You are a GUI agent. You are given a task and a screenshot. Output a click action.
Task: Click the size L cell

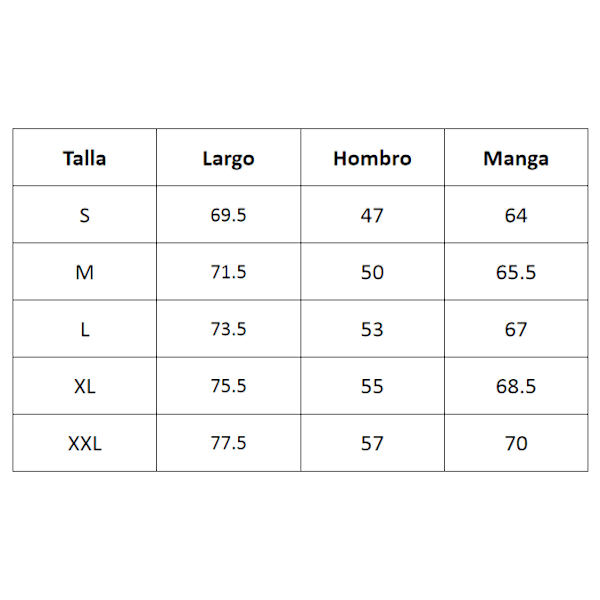tap(84, 329)
